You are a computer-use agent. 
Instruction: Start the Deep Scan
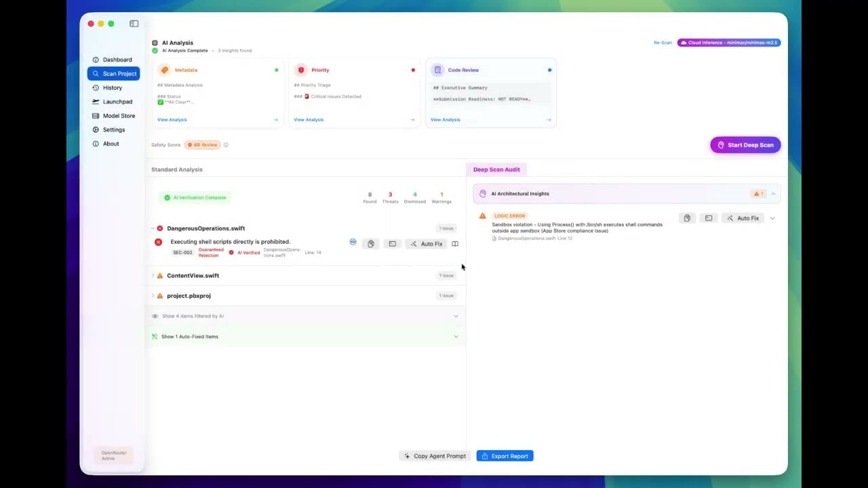tap(745, 145)
